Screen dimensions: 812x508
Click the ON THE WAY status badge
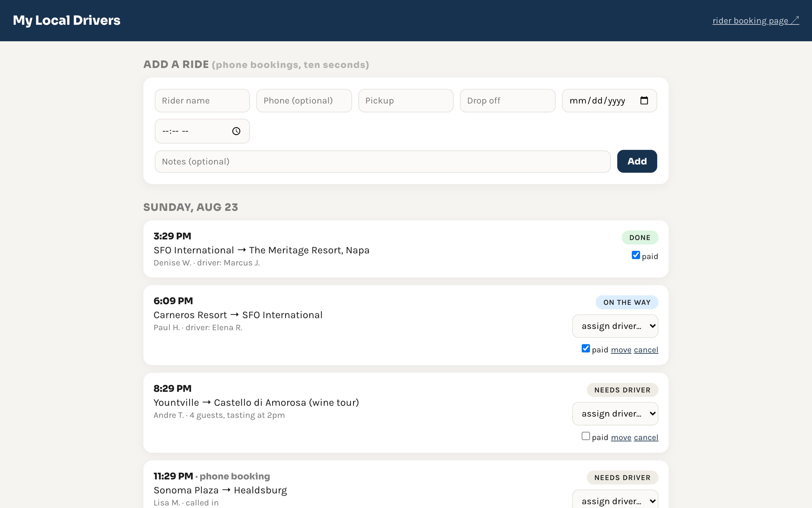(x=627, y=302)
